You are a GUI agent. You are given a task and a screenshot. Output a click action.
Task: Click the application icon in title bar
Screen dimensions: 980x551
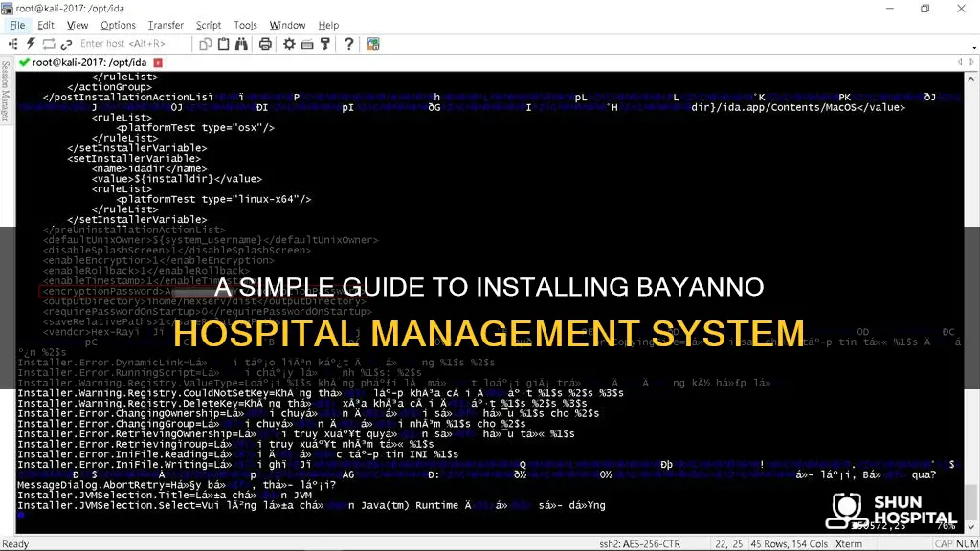(7, 9)
